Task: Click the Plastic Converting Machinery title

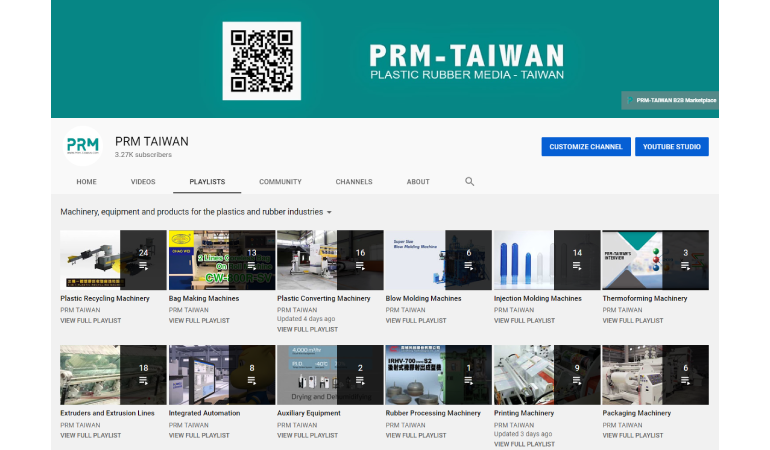Action: click(324, 298)
